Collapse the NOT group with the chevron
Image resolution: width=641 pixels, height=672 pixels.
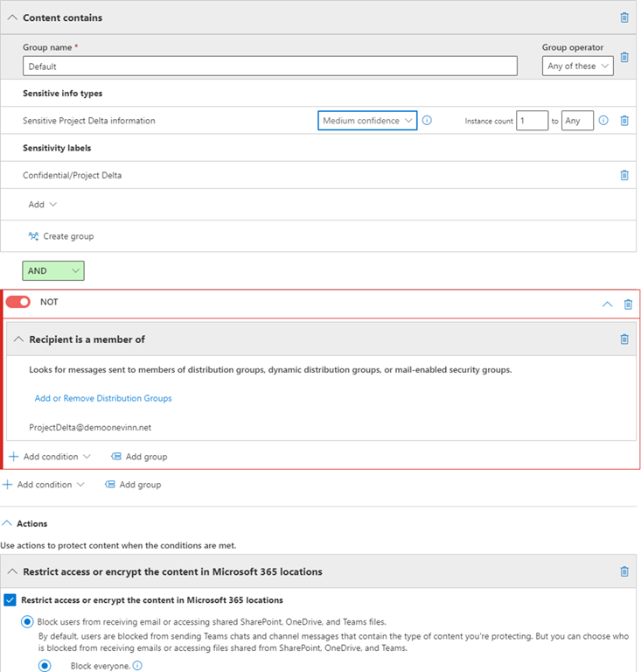click(x=608, y=304)
